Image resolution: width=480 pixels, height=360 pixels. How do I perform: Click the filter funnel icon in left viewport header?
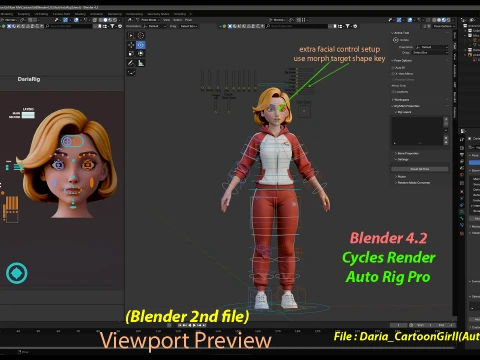(112, 26)
